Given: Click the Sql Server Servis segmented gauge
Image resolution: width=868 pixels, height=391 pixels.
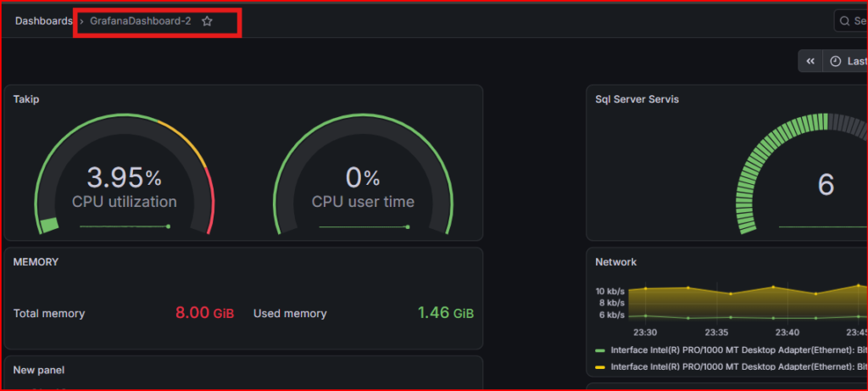Looking at the screenshot, I should (x=803, y=173).
